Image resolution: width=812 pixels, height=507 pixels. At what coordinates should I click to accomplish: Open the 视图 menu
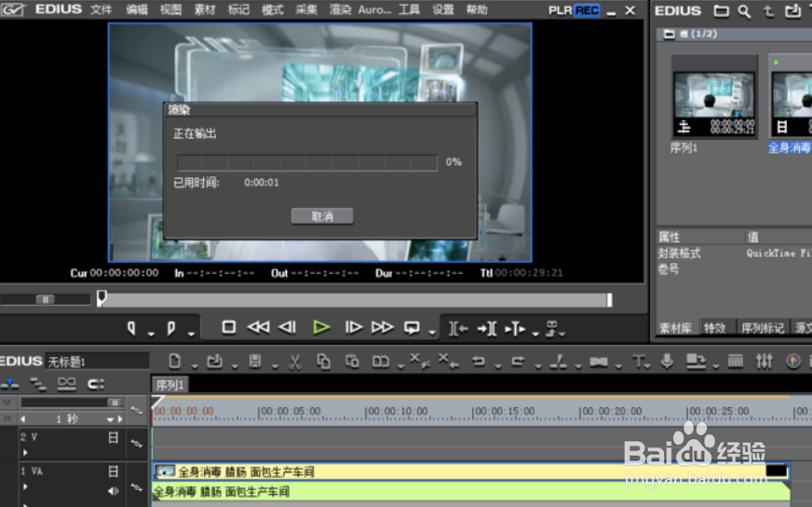tap(170, 9)
